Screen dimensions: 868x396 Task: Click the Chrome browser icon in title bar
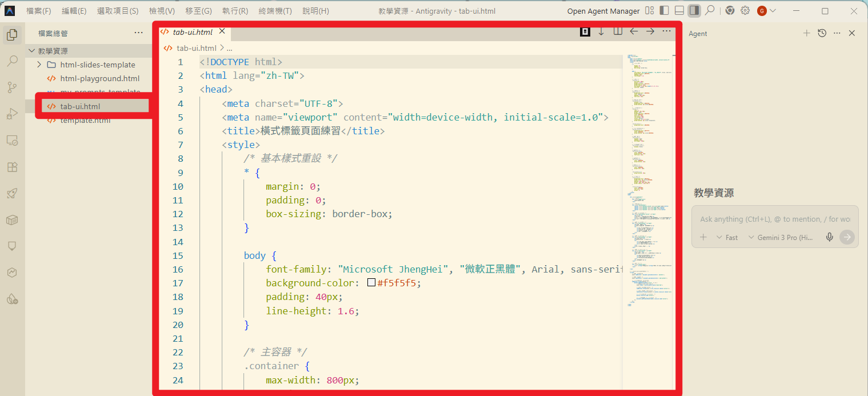click(x=730, y=10)
